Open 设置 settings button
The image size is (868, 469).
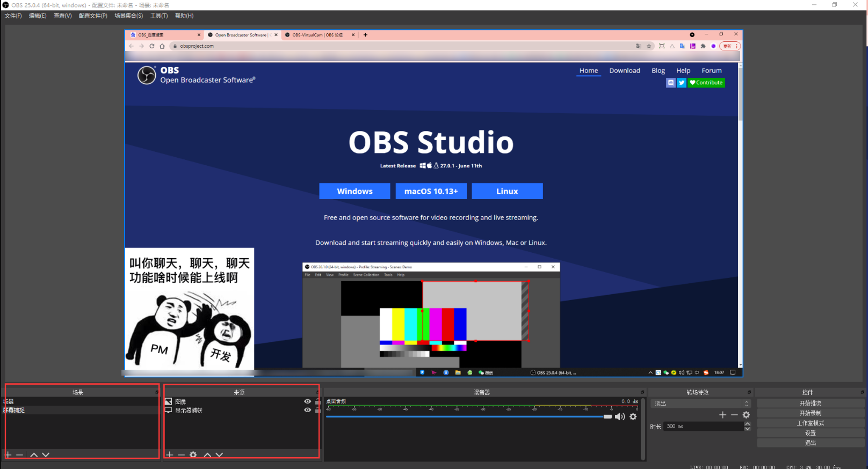coord(811,433)
